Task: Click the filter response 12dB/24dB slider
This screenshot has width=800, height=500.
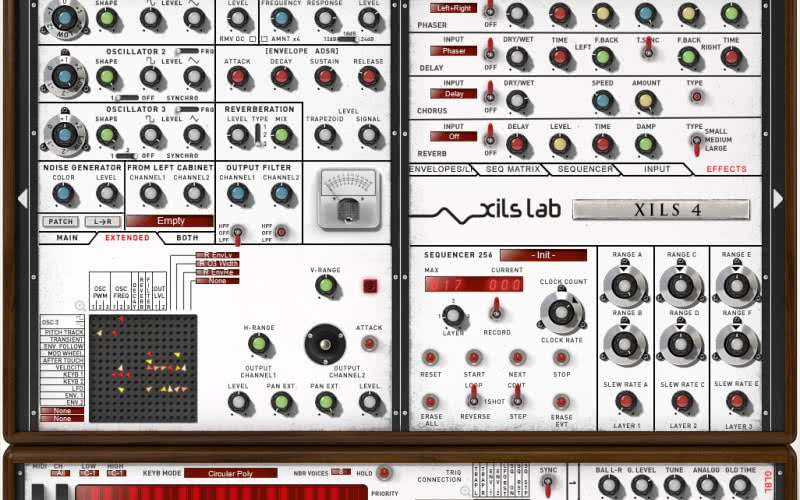Action: (348, 39)
